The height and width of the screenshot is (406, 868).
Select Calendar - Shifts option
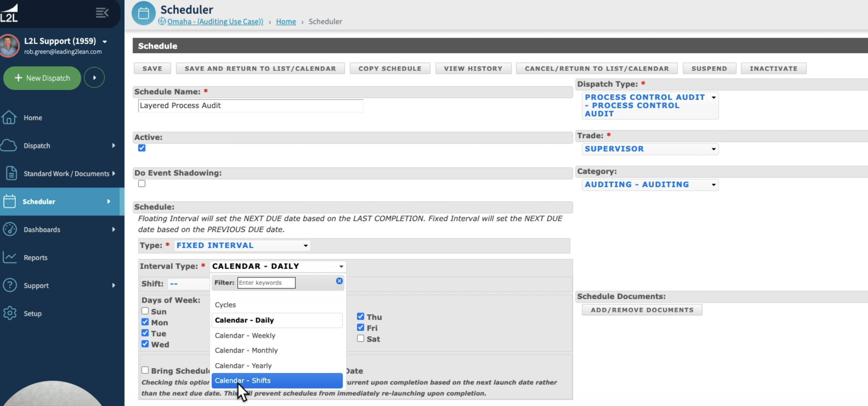pos(277,381)
